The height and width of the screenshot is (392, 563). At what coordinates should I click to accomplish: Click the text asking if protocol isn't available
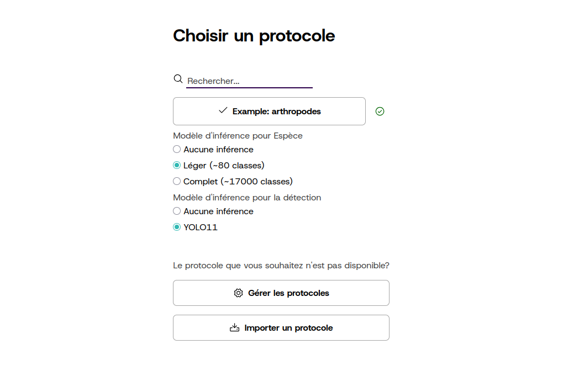click(x=281, y=266)
